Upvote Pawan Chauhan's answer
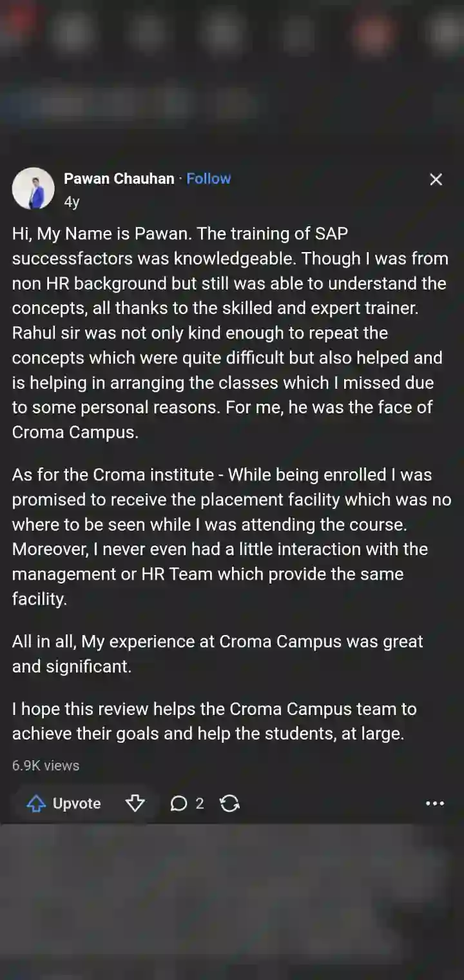The width and height of the screenshot is (464, 980). 64,803
